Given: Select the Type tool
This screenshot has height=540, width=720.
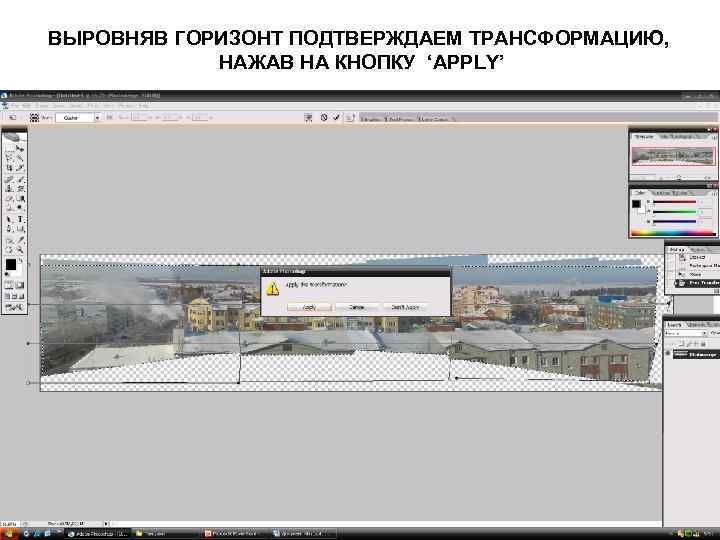Looking at the screenshot, I should tap(20, 219).
